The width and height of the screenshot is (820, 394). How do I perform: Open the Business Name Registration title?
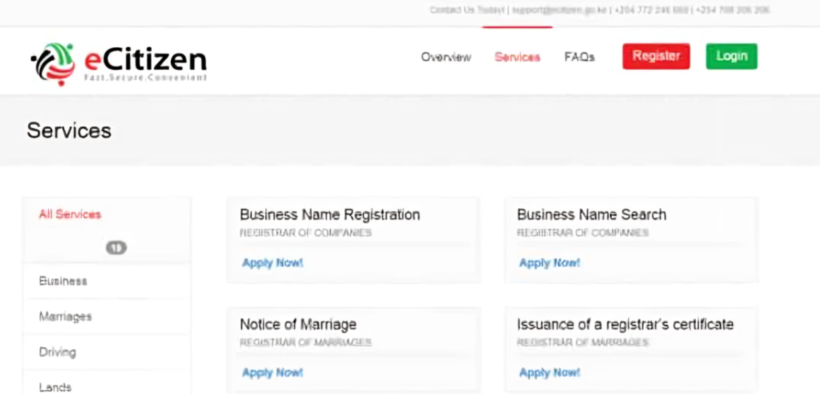click(329, 215)
